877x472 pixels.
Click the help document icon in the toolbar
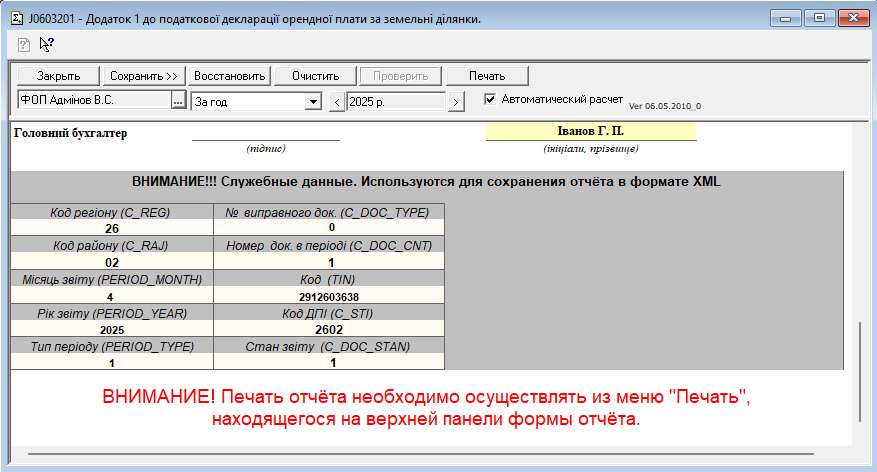click(x=23, y=44)
